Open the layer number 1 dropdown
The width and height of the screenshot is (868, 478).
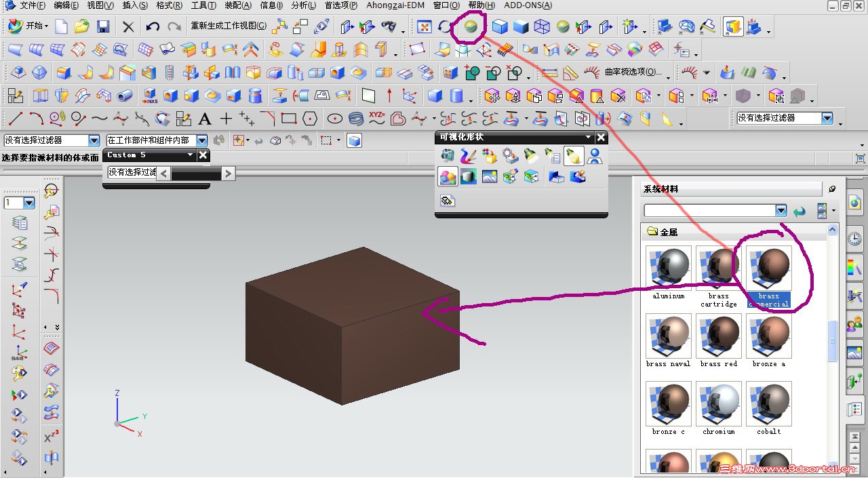(29, 203)
